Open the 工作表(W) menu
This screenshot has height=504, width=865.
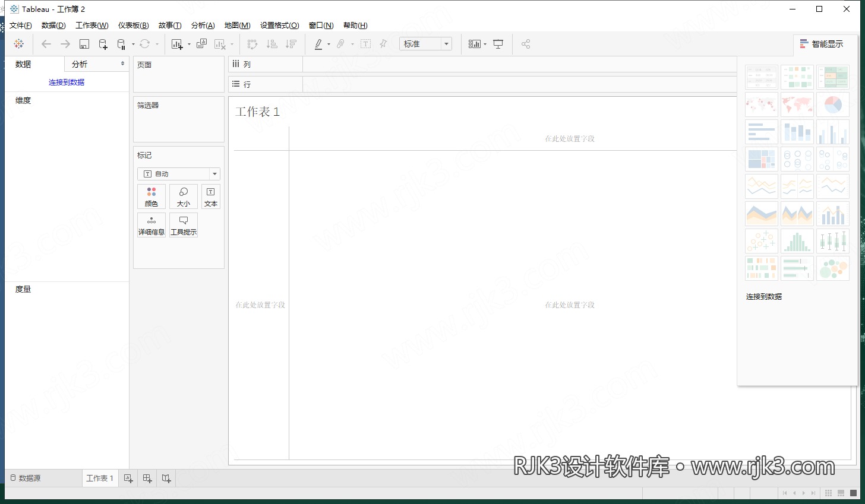tap(92, 26)
